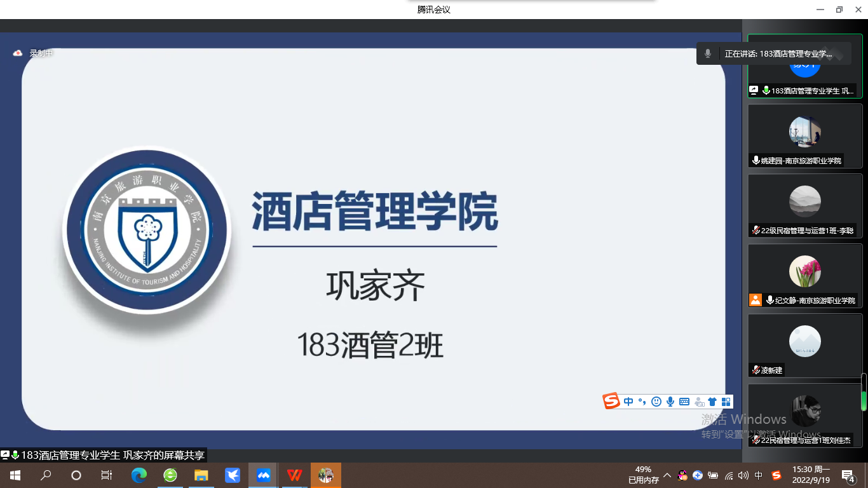Screen dimensions: 868x488
Task: Click the battery power tray icon
Action: [x=713, y=475]
